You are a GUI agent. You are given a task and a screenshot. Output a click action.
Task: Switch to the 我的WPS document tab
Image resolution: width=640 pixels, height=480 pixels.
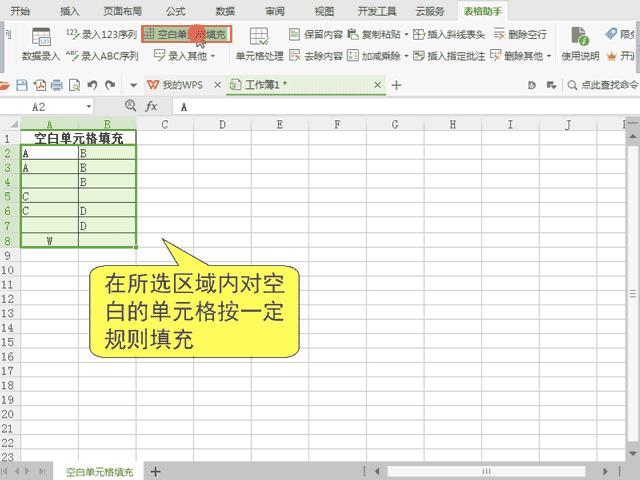tap(175, 85)
